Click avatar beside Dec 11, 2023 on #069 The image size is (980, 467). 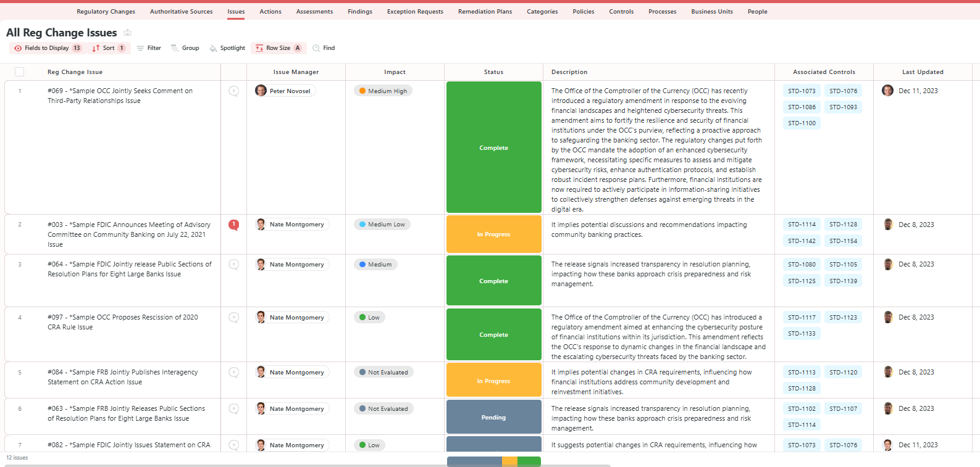tap(887, 91)
